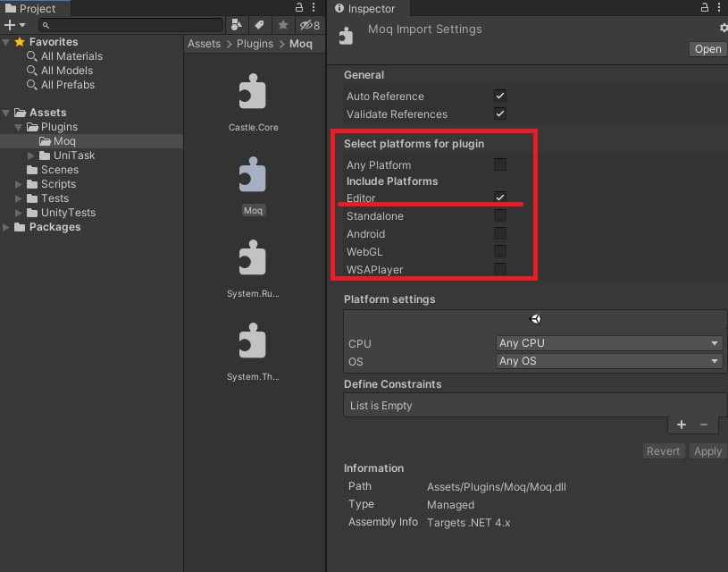Image resolution: width=728 pixels, height=572 pixels.
Task: Open the import settings gear menu
Action: point(724,29)
